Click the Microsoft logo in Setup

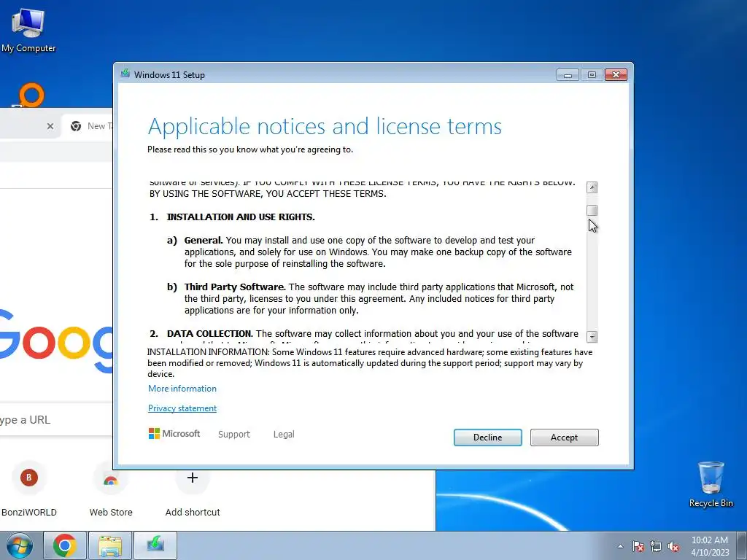pos(174,433)
